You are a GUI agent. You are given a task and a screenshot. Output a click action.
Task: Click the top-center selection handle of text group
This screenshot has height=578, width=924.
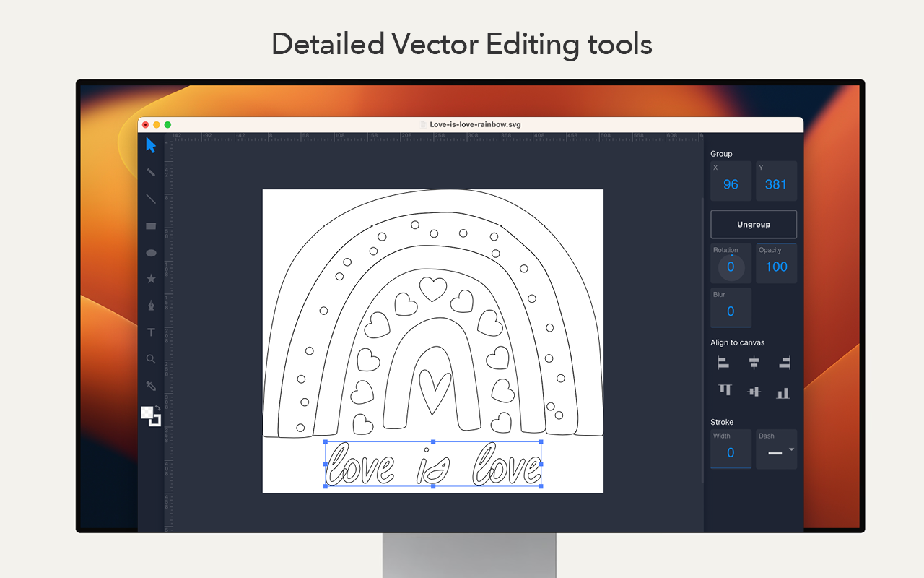[x=433, y=441]
